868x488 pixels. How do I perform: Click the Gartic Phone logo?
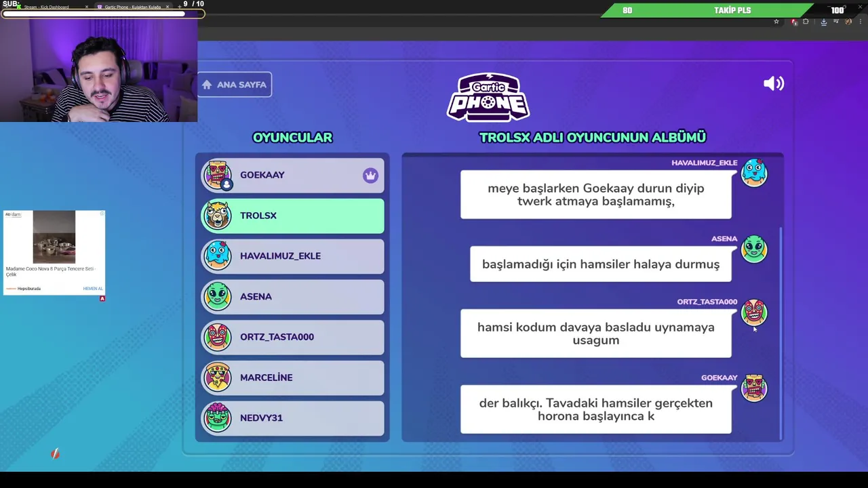click(x=488, y=97)
